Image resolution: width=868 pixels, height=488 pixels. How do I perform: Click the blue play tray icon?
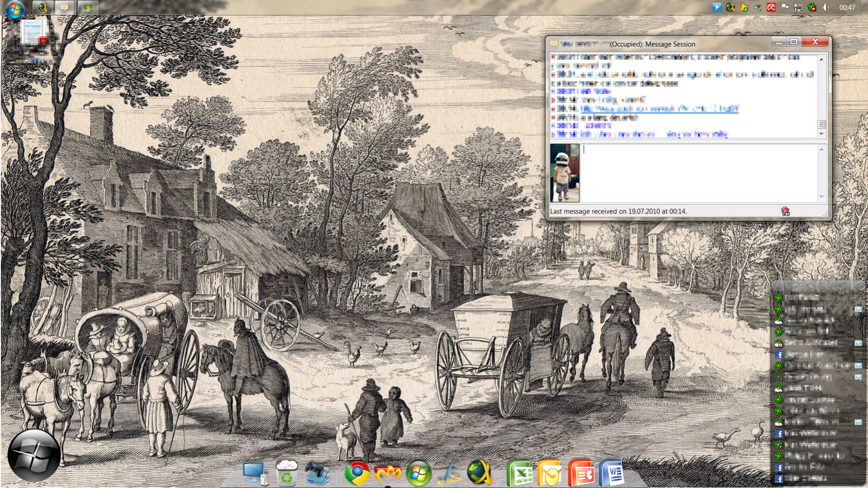[717, 7]
